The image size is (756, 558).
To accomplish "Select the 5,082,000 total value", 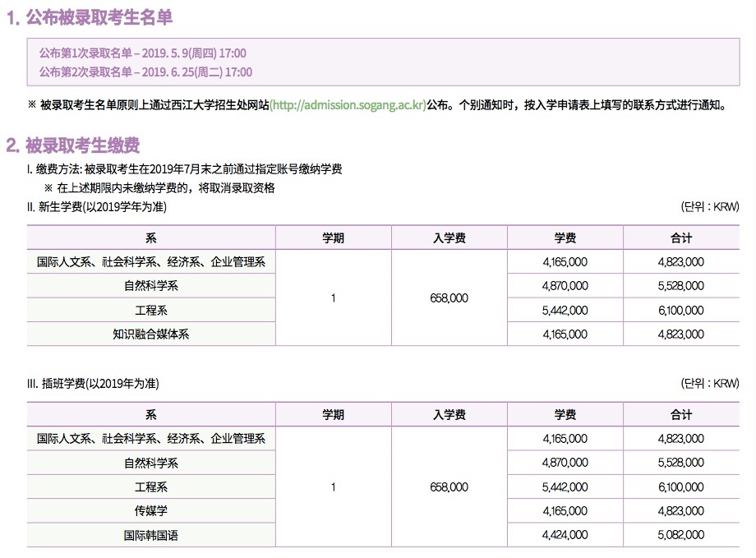I will pos(681,535).
